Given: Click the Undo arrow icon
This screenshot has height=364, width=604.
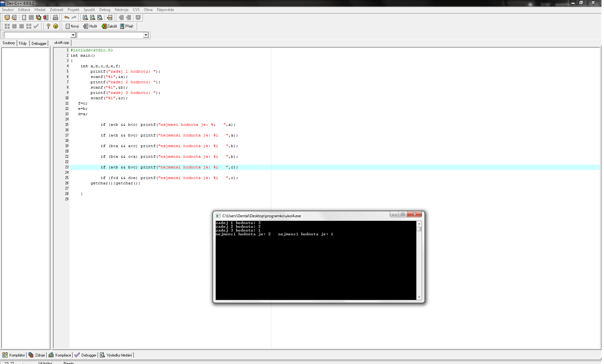Looking at the screenshot, I should (x=67, y=18).
